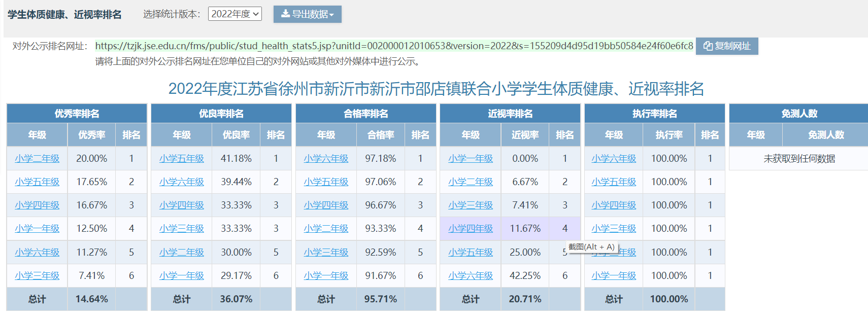Open 小学一年级 in the 优秀率排名 table

point(37,228)
